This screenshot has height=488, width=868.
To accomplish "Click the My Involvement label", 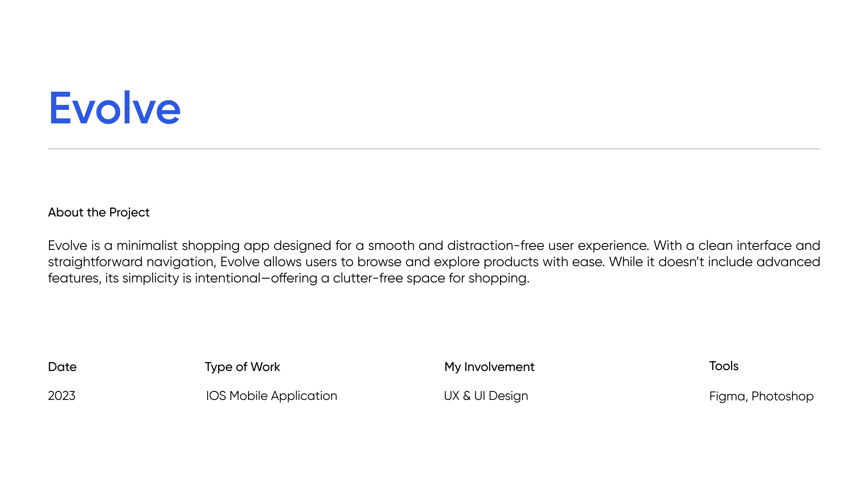I will pos(489,367).
